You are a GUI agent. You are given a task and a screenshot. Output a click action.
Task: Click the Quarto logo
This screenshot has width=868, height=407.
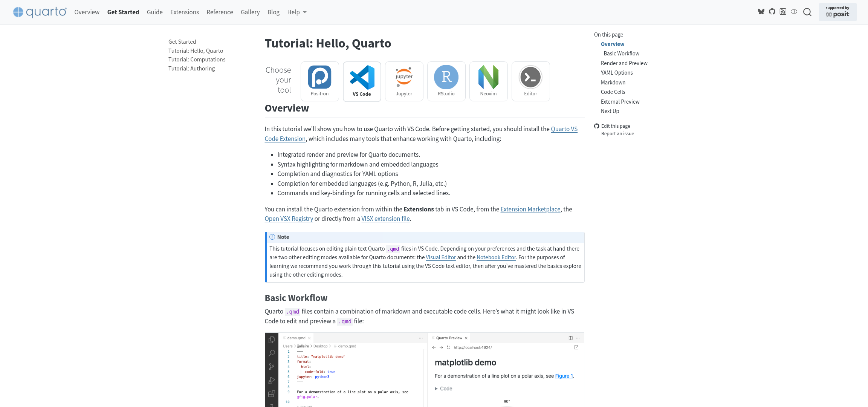tap(39, 12)
